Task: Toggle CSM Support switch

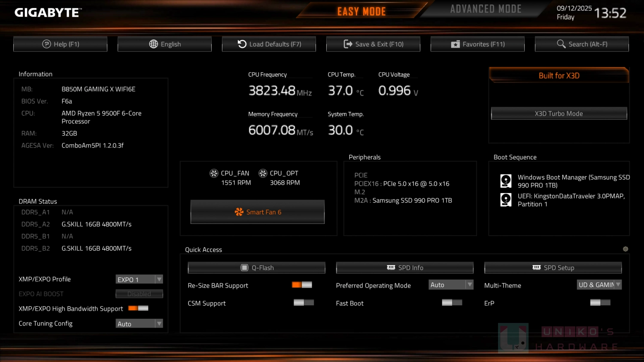Action: tap(304, 303)
